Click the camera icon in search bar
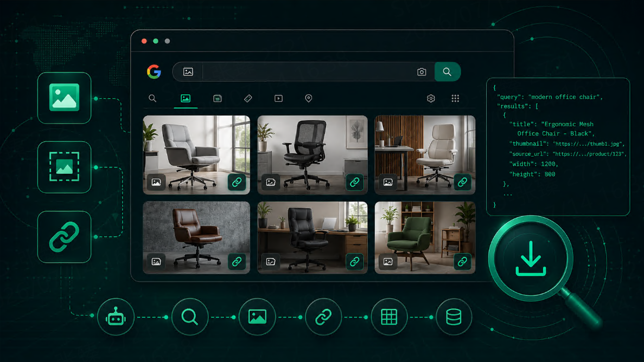The image size is (644, 362). pyautogui.click(x=422, y=72)
